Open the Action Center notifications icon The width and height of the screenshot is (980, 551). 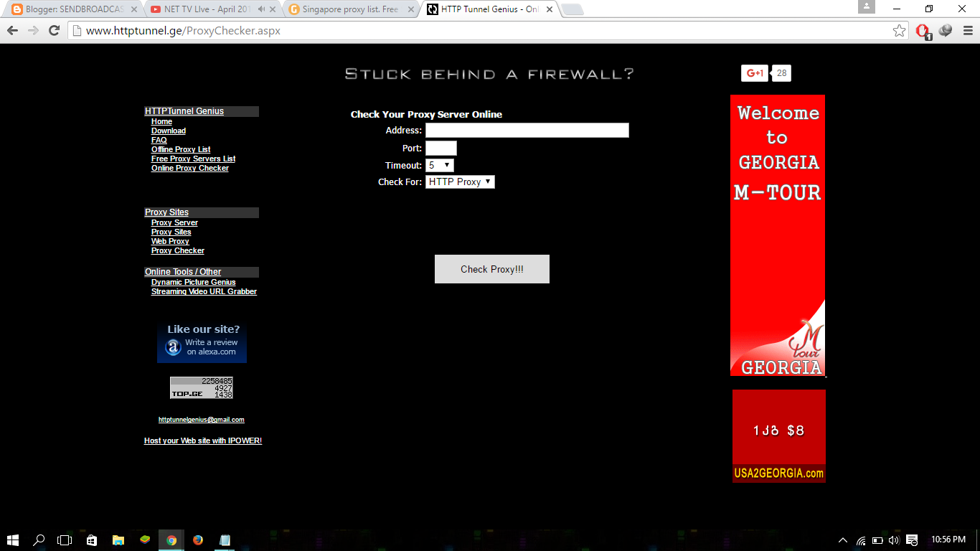click(x=912, y=540)
